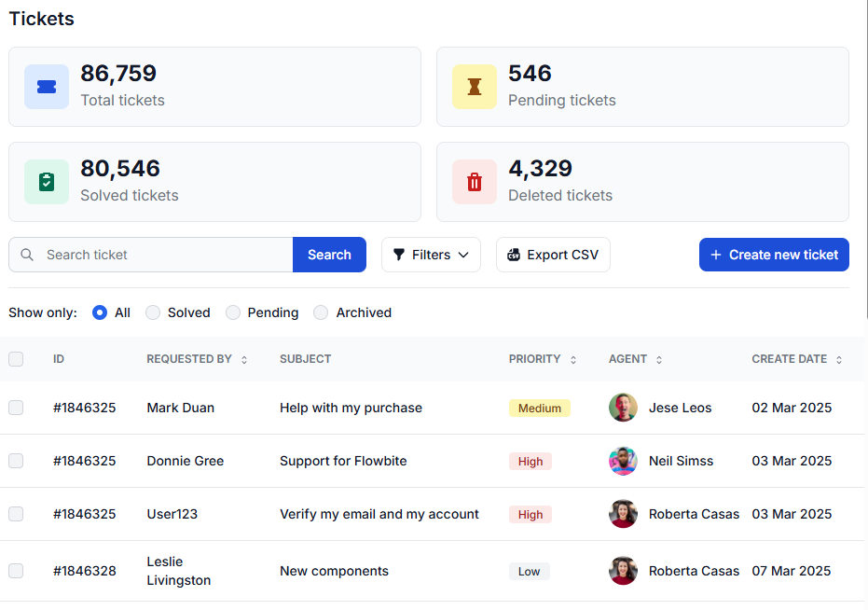Click the hourglass Pending tickets icon

click(x=475, y=87)
